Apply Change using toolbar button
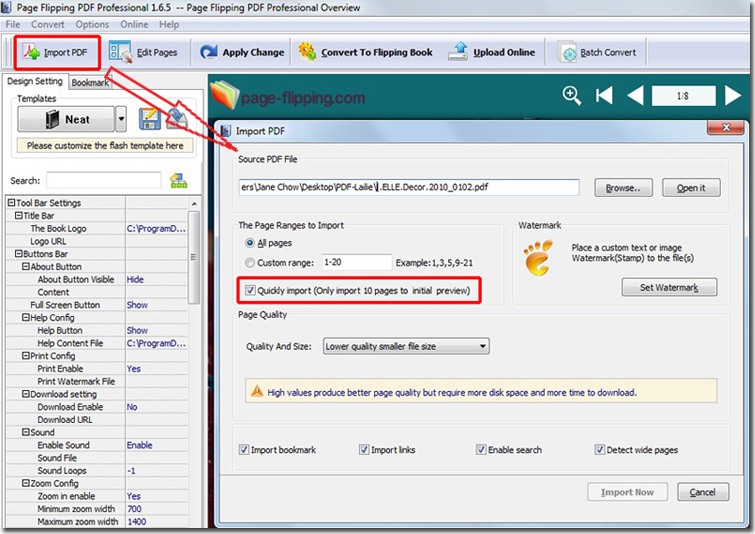The image size is (755, 534). 242,52
